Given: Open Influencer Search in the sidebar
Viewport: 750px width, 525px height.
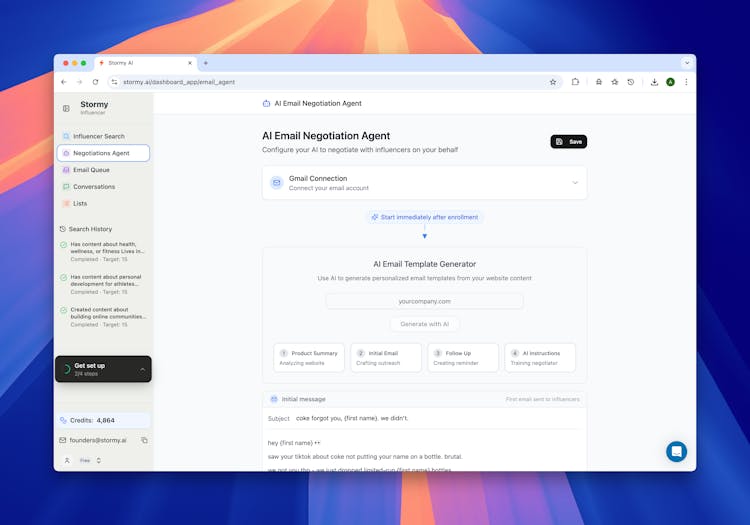Looking at the screenshot, I should click(98, 136).
